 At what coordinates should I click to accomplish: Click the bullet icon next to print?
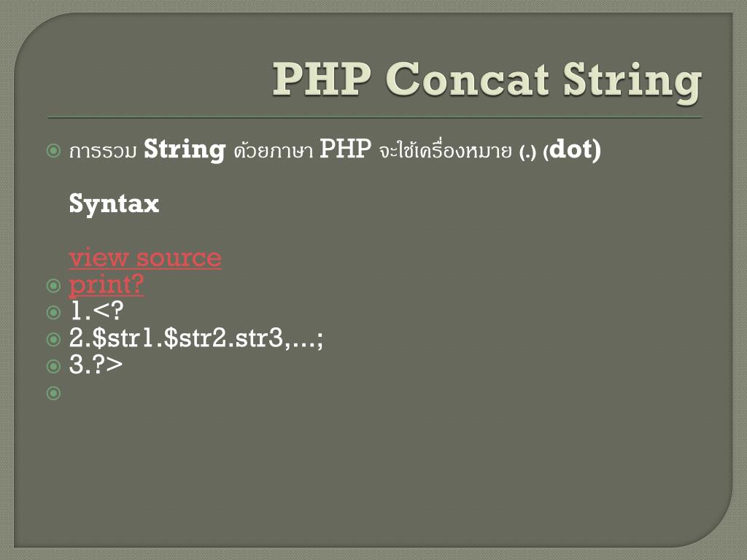(54, 286)
